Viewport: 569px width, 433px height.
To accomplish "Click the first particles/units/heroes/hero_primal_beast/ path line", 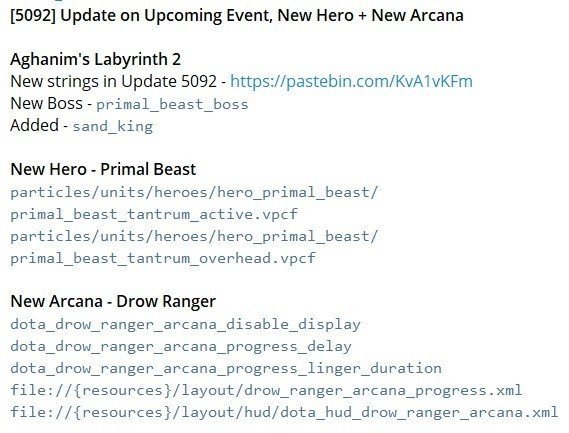I will [194, 192].
